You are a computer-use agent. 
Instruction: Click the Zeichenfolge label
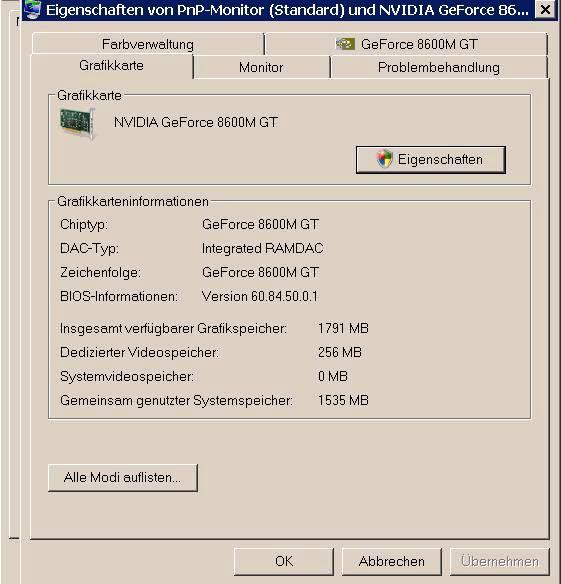point(101,273)
